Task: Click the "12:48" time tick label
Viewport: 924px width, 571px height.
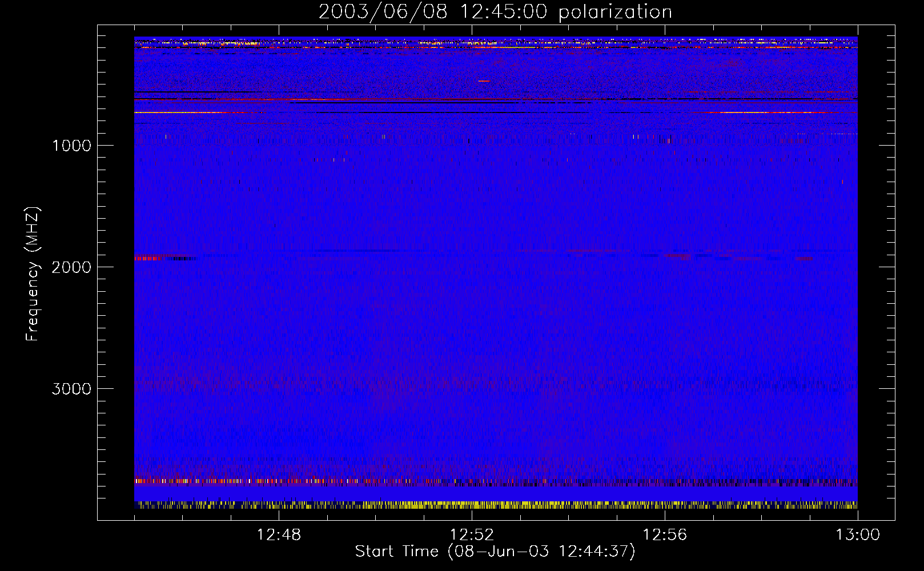Action: [279, 535]
